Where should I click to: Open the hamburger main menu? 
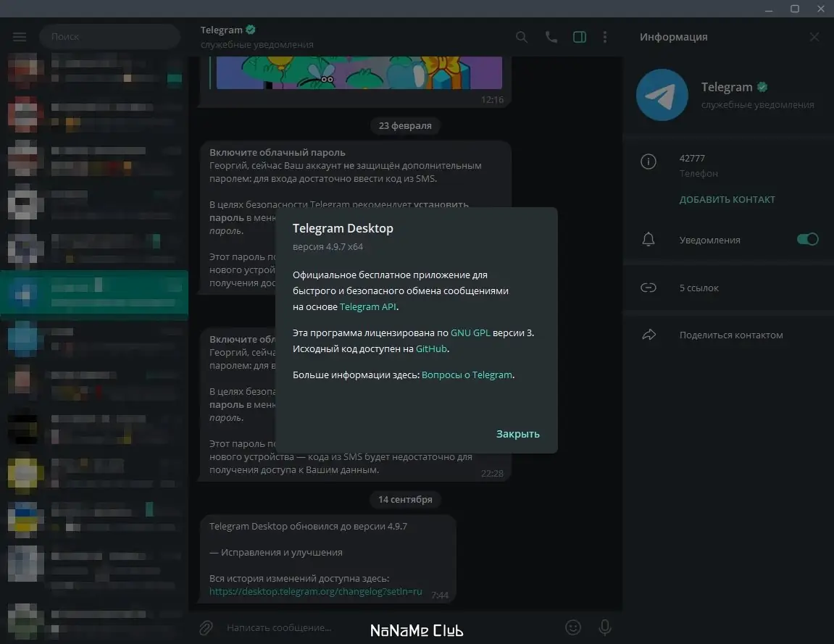20,37
